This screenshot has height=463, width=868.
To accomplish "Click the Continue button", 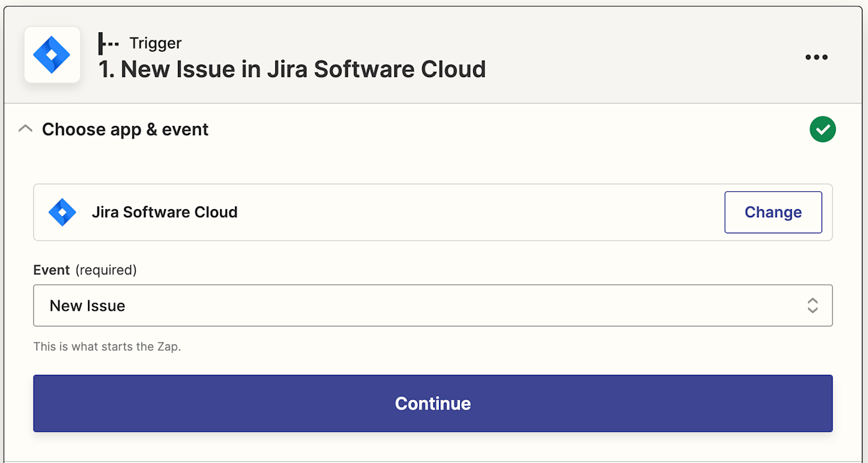I will (433, 403).
